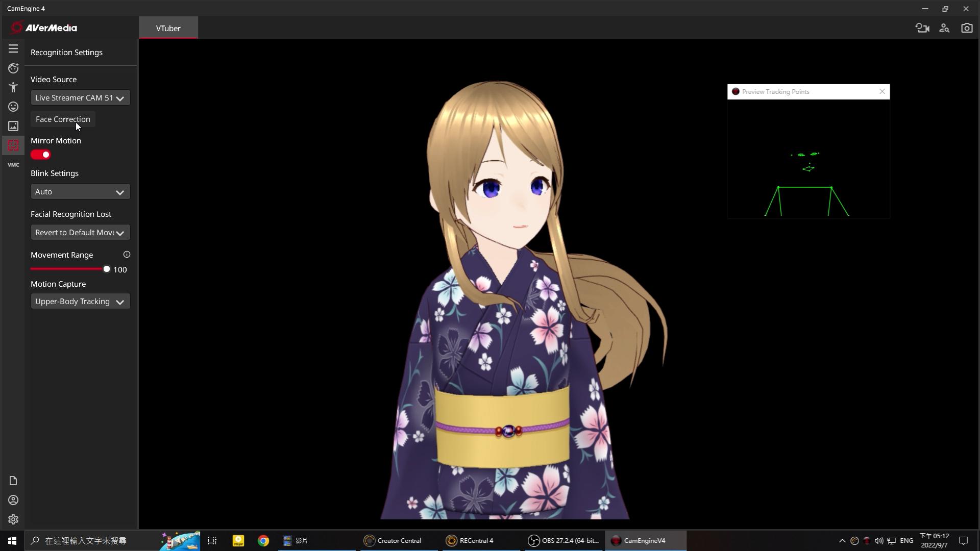Open the Blink Settings Auto dropdown
The height and width of the screenshot is (551, 980).
click(x=80, y=192)
